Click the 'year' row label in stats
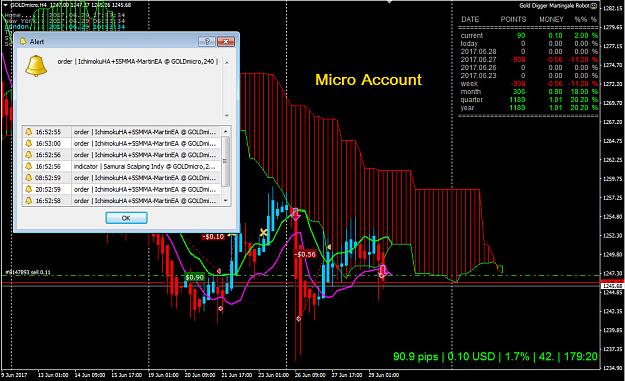The image size is (625, 381). coord(468,108)
